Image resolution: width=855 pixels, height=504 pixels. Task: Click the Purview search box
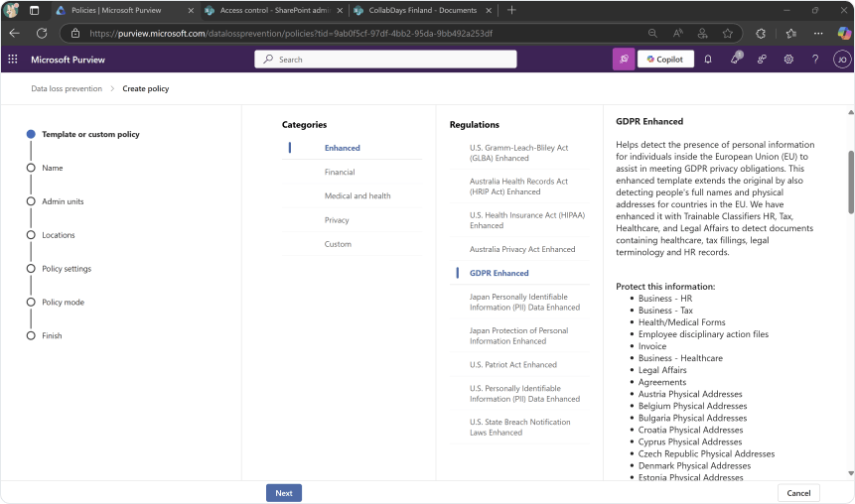385,59
